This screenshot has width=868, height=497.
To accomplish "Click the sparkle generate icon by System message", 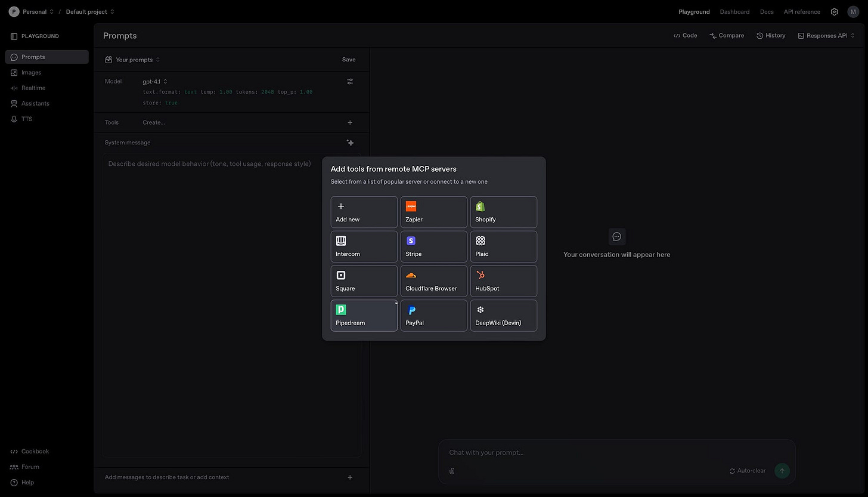I will [350, 143].
